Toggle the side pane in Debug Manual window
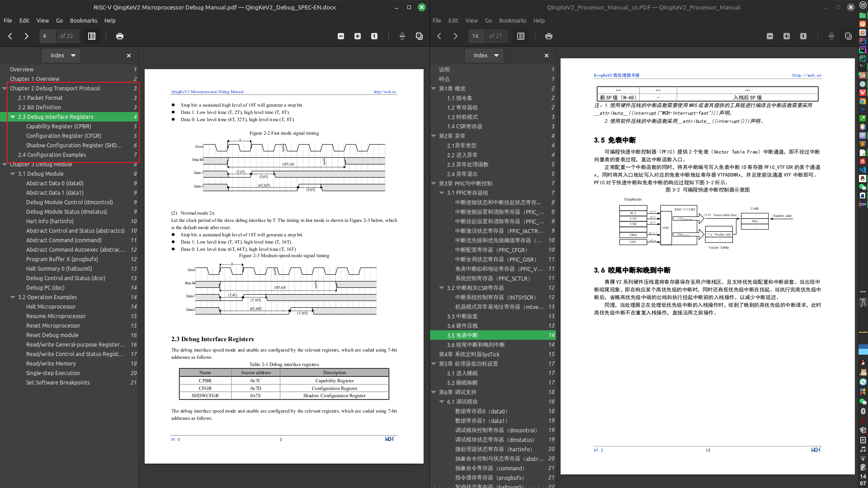This screenshot has width=868, height=488. (x=92, y=36)
